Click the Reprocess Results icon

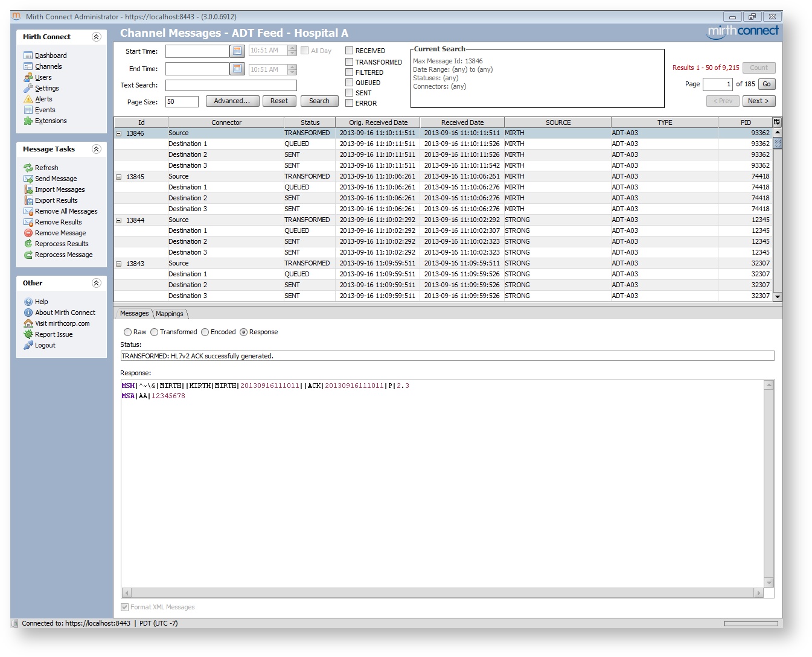pyautogui.click(x=28, y=244)
